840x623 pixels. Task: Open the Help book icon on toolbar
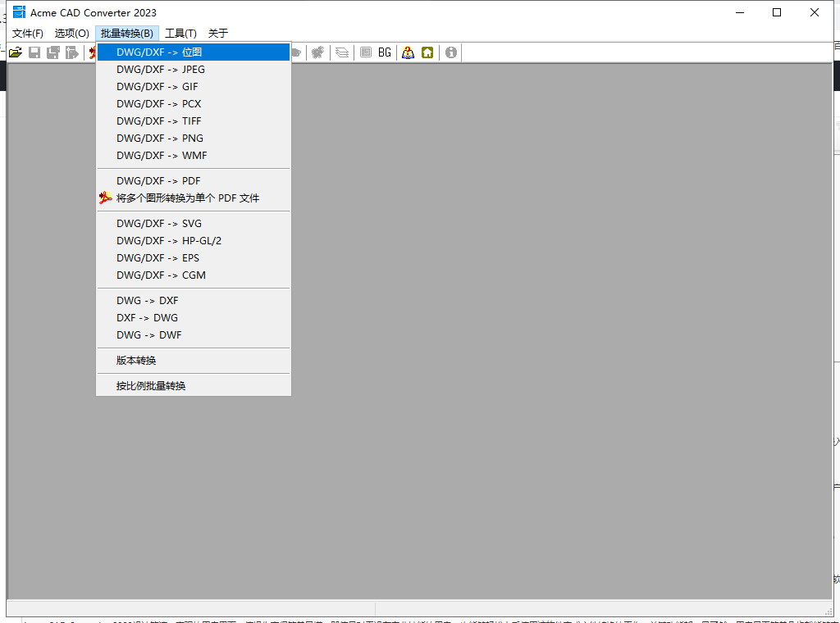(x=408, y=52)
